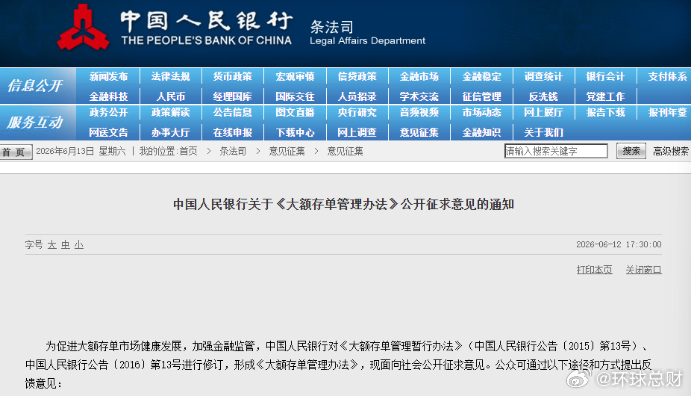Screen dimensions: 691x396
Task: Open 公告信息 section
Action: (233, 112)
